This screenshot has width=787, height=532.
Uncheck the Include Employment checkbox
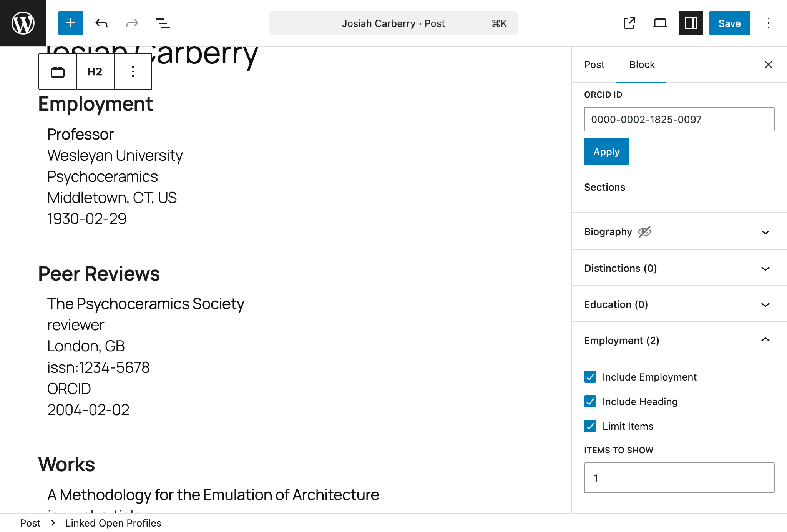(590, 377)
